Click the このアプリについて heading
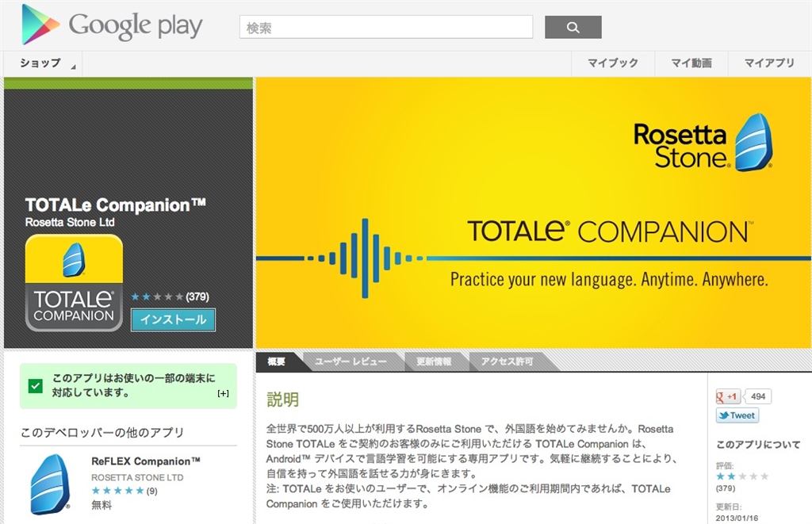 [x=758, y=444]
